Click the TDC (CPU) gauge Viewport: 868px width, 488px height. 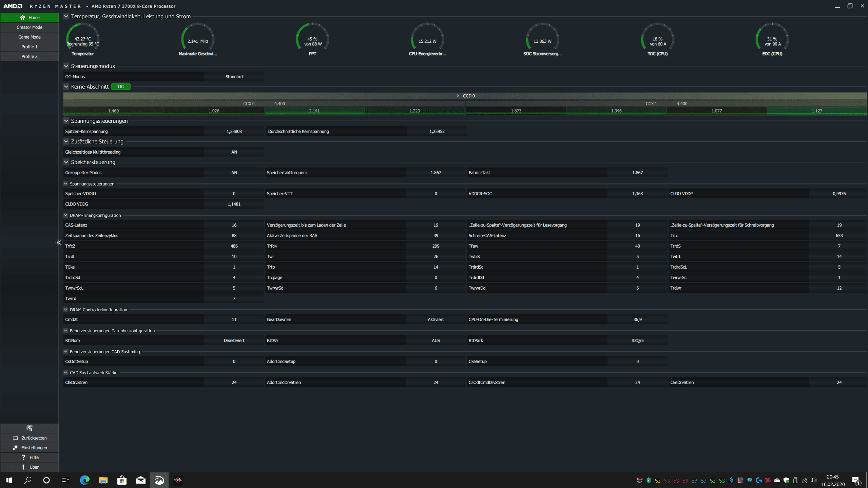click(658, 39)
